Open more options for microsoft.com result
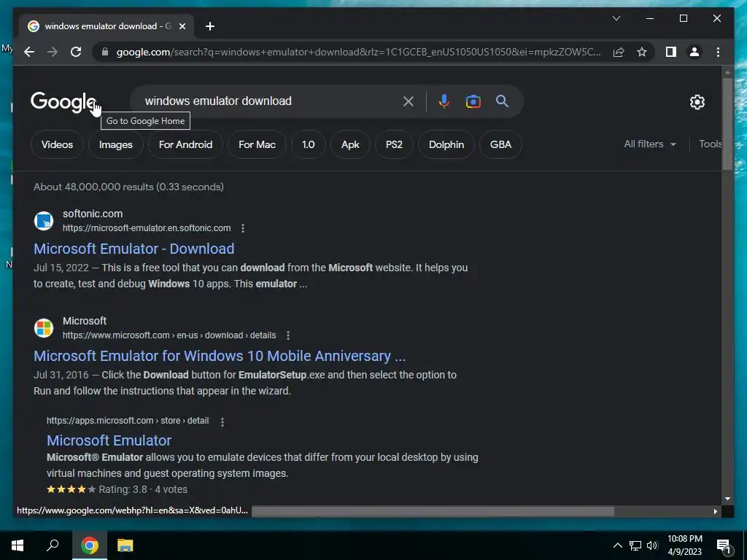The width and height of the screenshot is (747, 560). pos(287,335)
